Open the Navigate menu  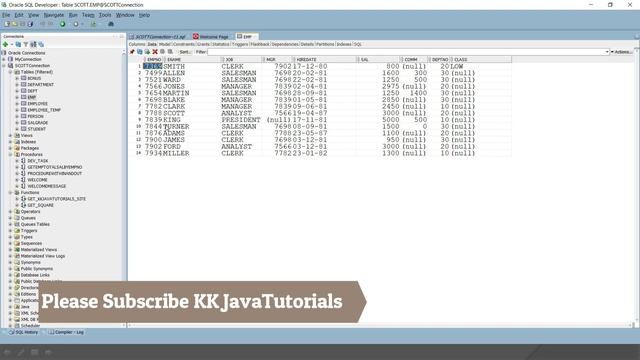54,15
